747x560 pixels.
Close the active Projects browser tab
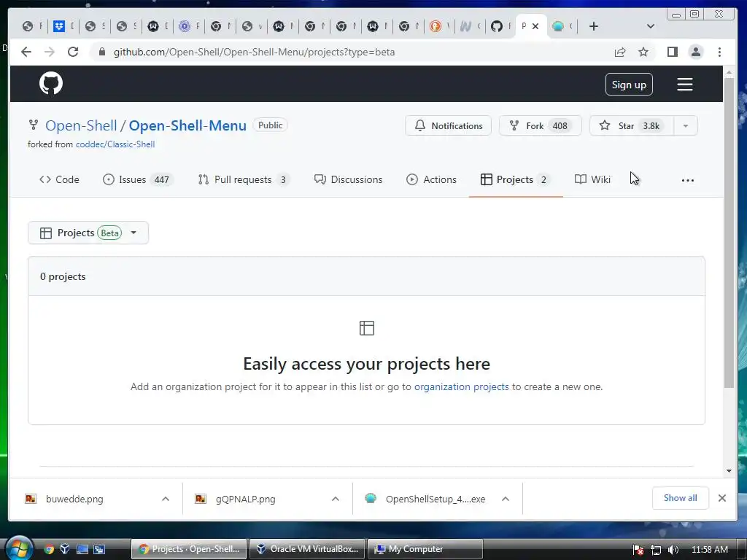pyautogui.click(x=535, y=26)
